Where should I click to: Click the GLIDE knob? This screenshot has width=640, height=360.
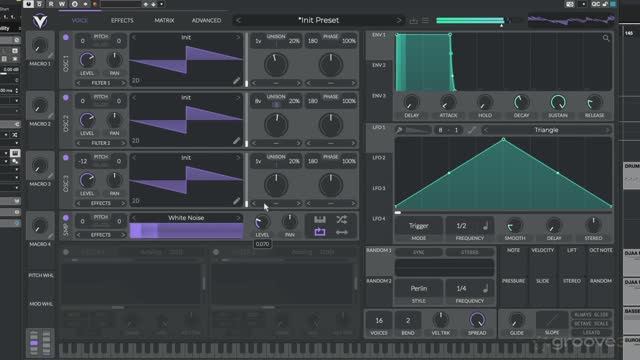point(516,320)
